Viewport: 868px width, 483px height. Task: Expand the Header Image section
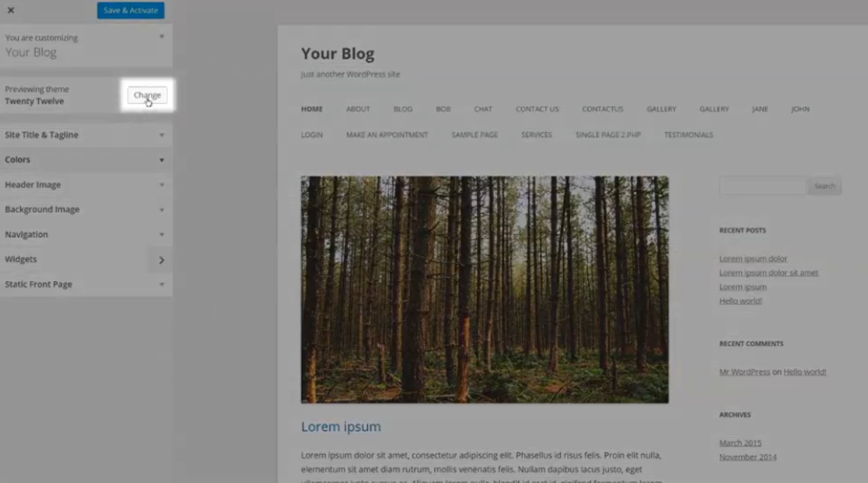click(86, 185)
